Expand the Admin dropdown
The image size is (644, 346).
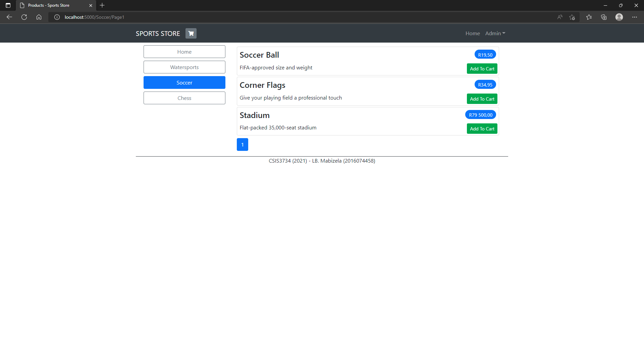coord(495,33)
